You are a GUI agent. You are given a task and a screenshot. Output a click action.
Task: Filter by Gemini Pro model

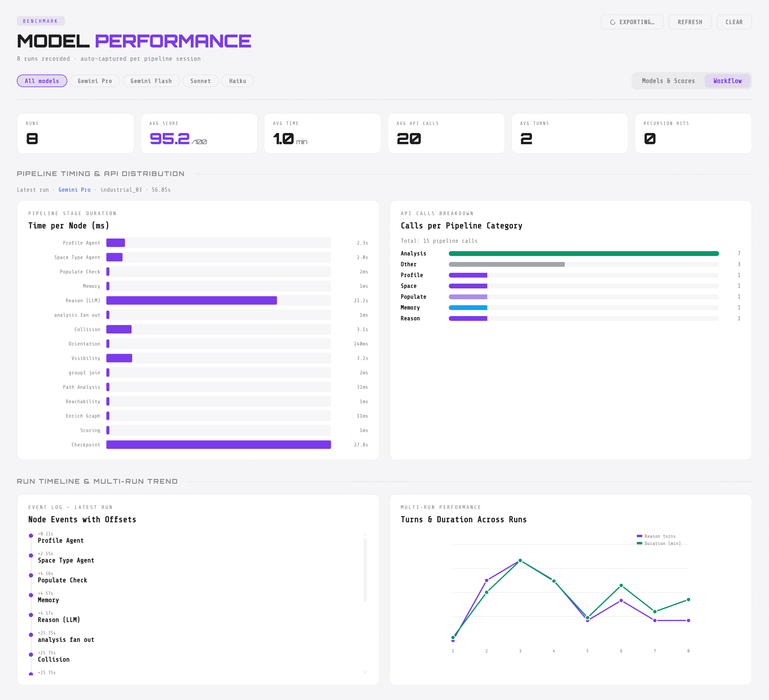click(95, 81)
